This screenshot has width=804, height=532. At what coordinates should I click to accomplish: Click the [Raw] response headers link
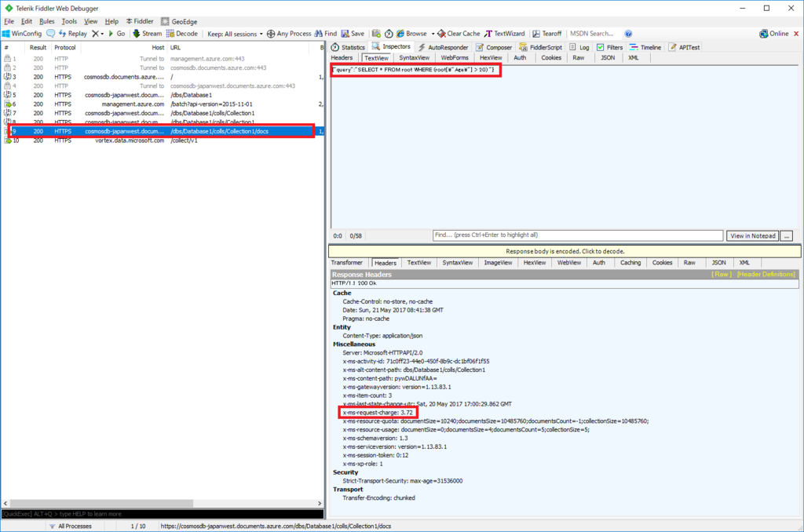pyautogui.click(x=722, y=274)
